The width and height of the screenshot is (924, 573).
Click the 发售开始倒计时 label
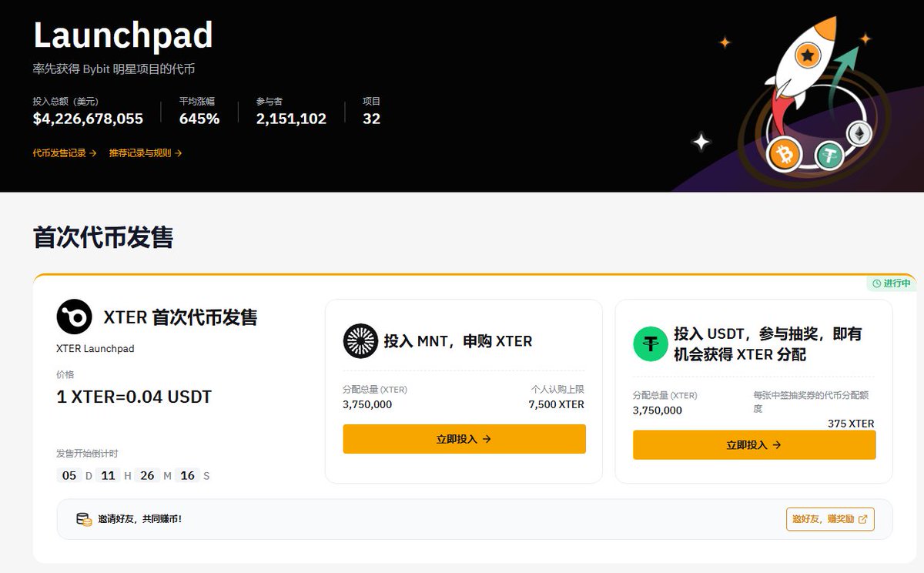point(87,454)
